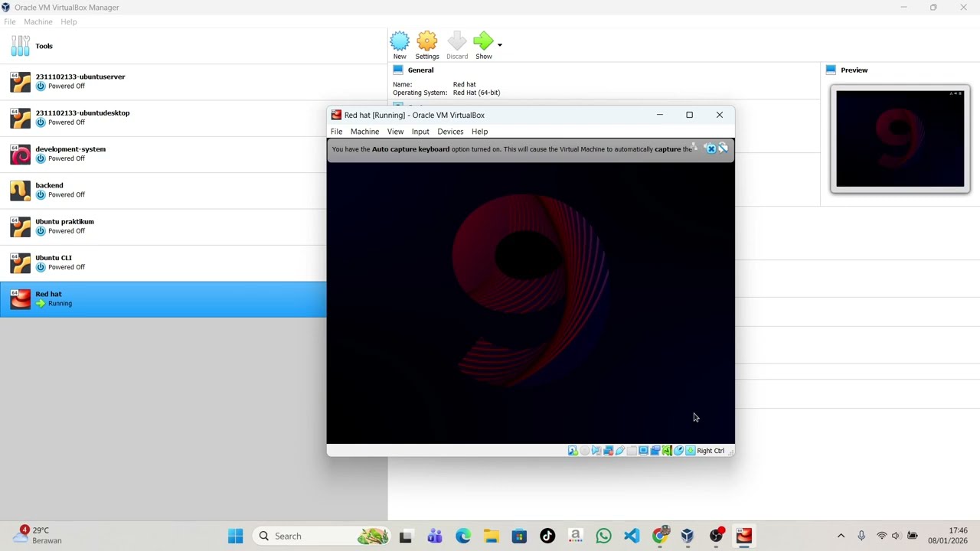This screenshot has width=980, height=551.
Task: Click hard disk activity icon in status bar
Action: (x=573, y=451)
